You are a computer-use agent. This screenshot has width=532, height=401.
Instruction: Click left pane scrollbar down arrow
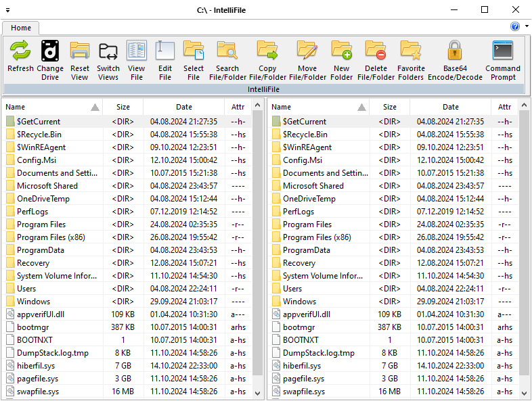pos(257,393)
